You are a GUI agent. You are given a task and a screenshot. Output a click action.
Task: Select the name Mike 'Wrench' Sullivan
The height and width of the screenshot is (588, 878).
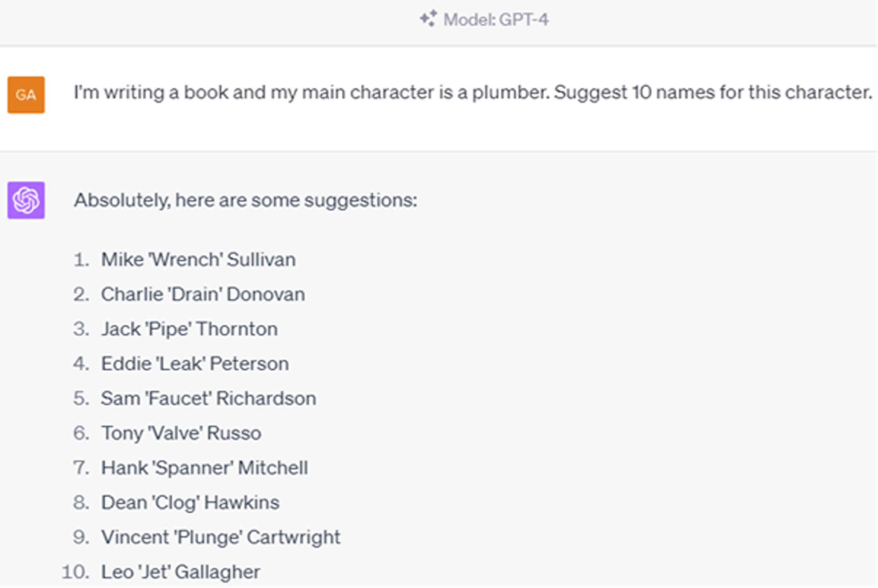(198, 259)
